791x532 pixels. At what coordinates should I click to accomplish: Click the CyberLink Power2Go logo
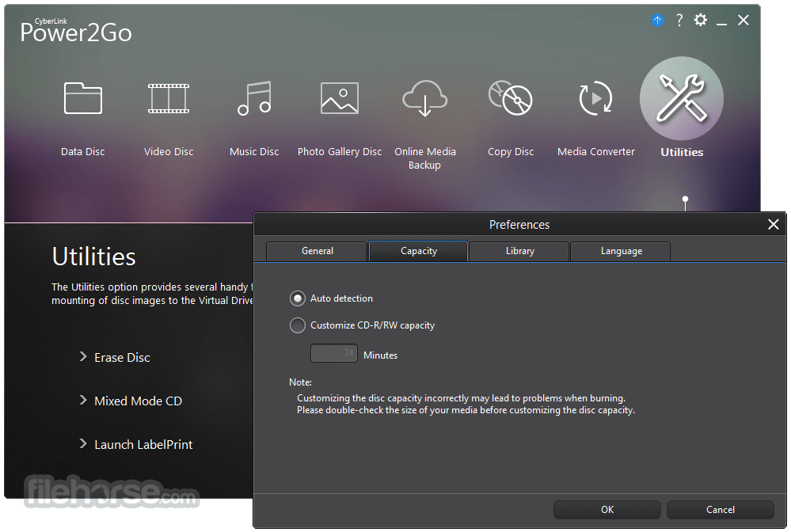[76, 31]
